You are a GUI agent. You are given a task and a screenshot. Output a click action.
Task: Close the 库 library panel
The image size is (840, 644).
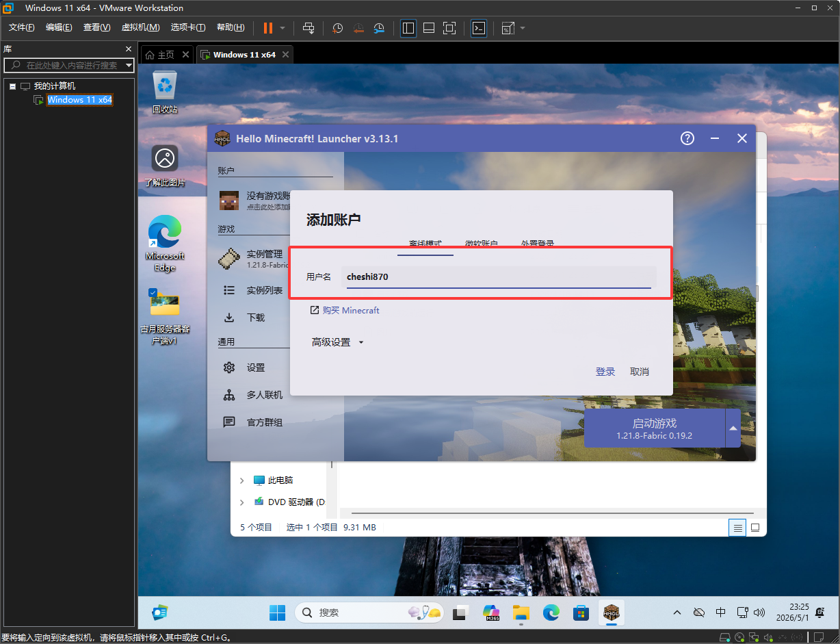[x=128, y=49]
